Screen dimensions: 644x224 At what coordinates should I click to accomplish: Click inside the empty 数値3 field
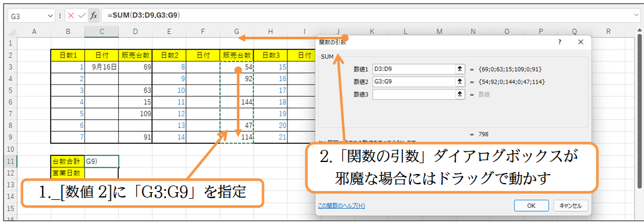pos(414,95)
